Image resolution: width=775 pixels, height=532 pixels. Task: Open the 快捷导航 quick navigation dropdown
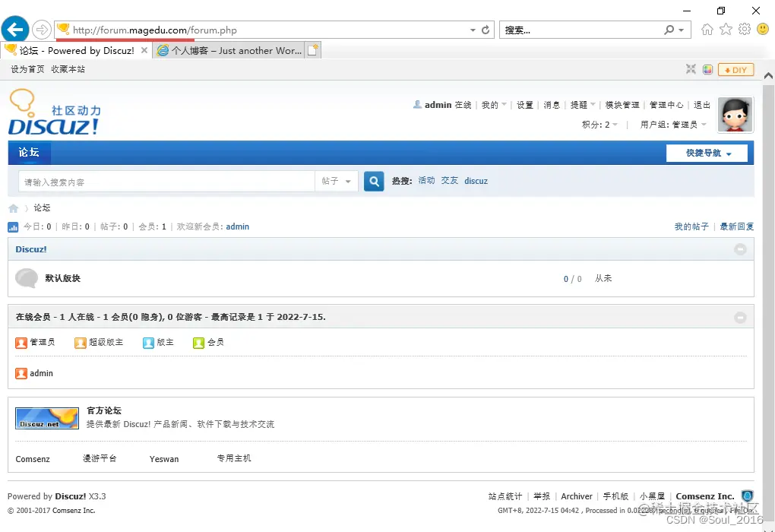click(707, 153)
